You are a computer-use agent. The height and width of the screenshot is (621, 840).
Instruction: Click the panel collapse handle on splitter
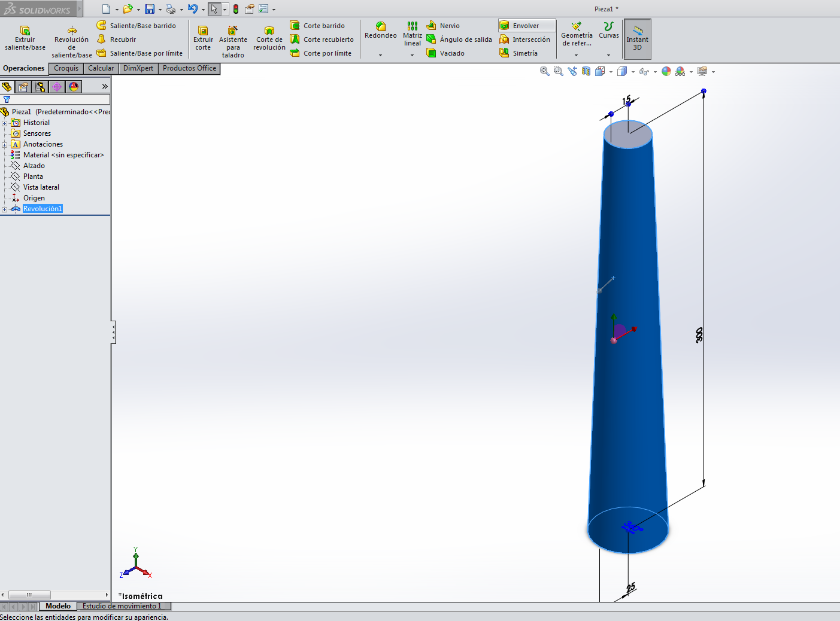pyautogui.click(x=113, y=332)
